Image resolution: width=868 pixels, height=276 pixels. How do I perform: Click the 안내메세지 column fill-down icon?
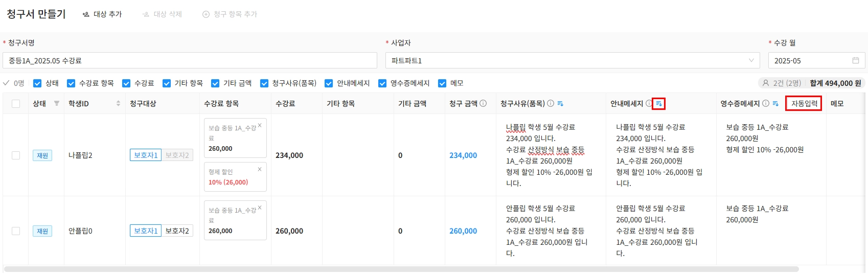coord(659,104)
